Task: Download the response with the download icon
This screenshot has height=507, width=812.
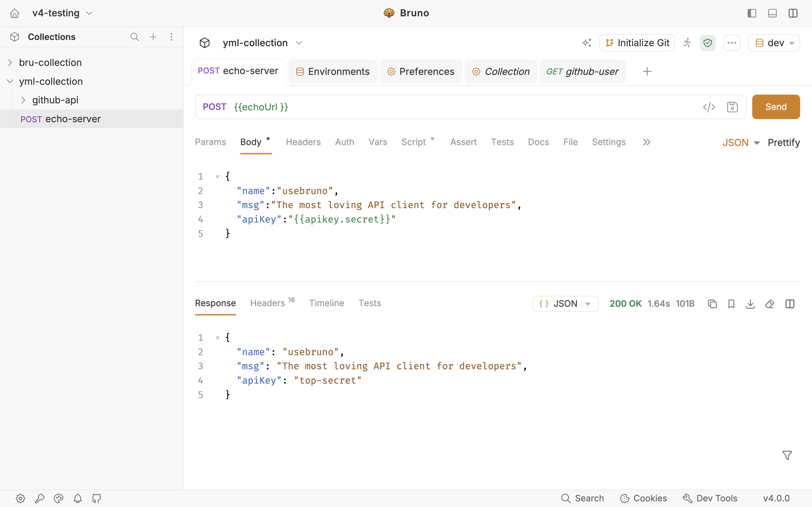Action: (750, 304)
